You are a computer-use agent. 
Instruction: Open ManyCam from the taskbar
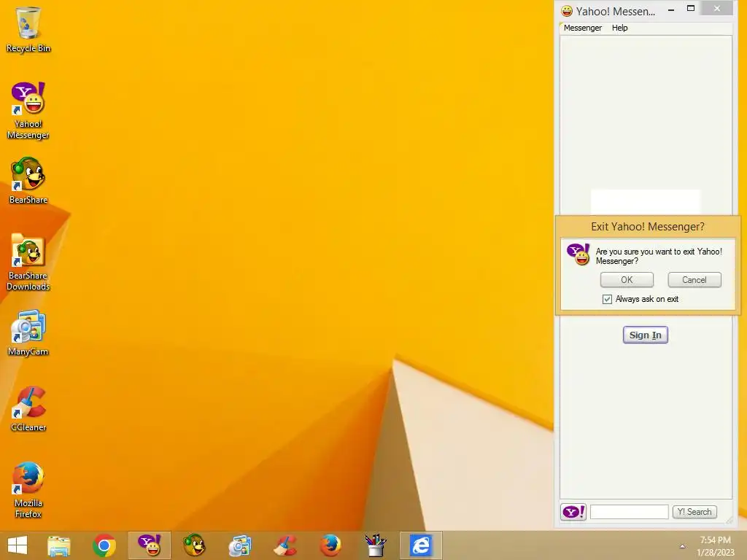pos(239,545)
